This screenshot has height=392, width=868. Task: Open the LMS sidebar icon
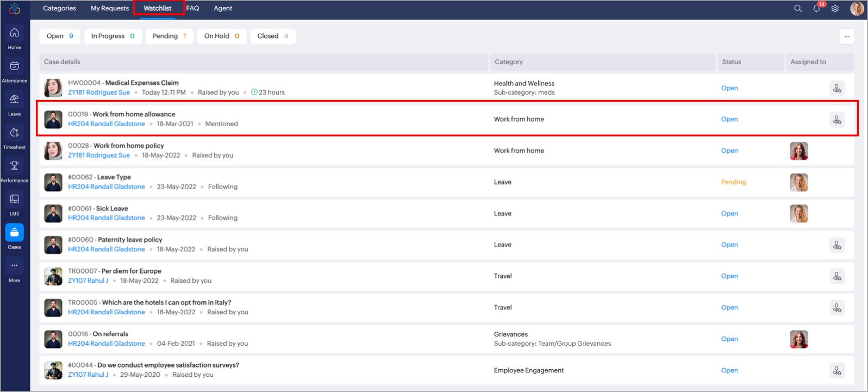coord(15,200)
